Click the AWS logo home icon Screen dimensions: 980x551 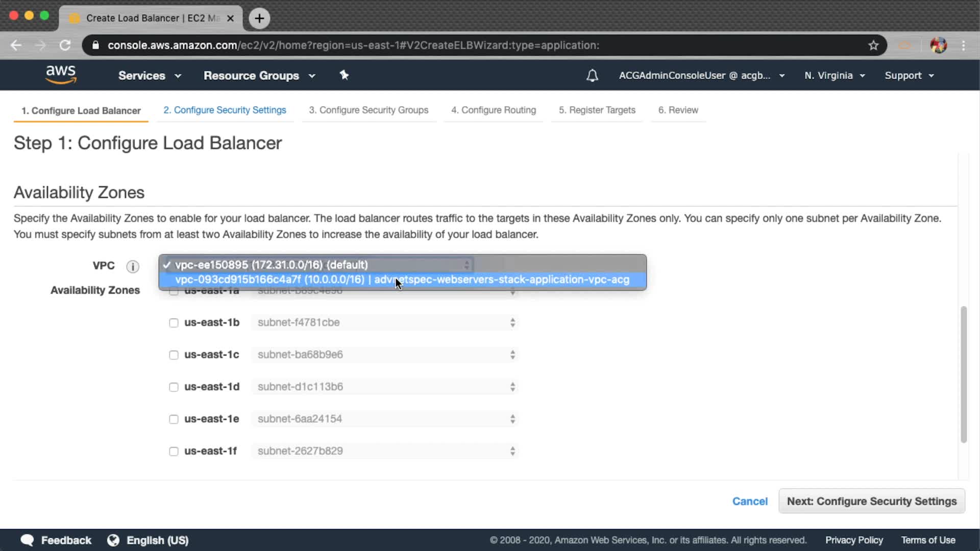click(61, 74)
